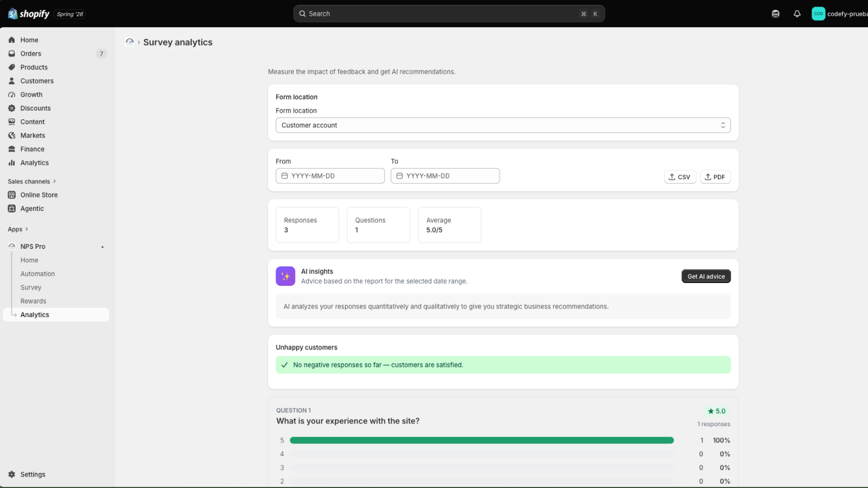
Task: Click the 4-star rating progress bar
Action: [482, 454]
